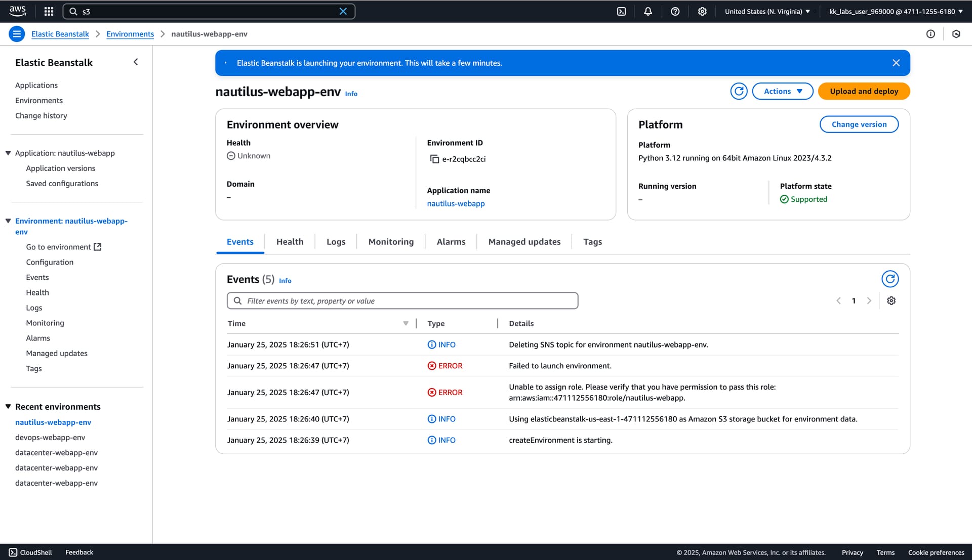The height and width of the screenshot is (560, 972).
Task: Click Feedback in the footer
Action: coord(79,552)
